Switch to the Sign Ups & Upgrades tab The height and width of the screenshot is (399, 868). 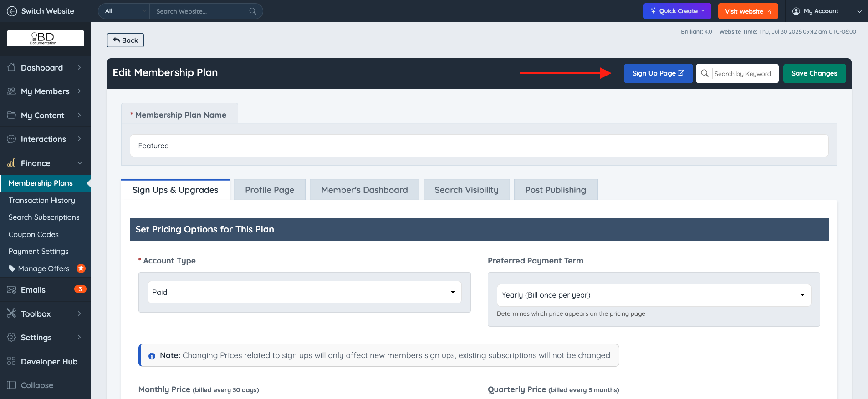(x=175, y=190)
